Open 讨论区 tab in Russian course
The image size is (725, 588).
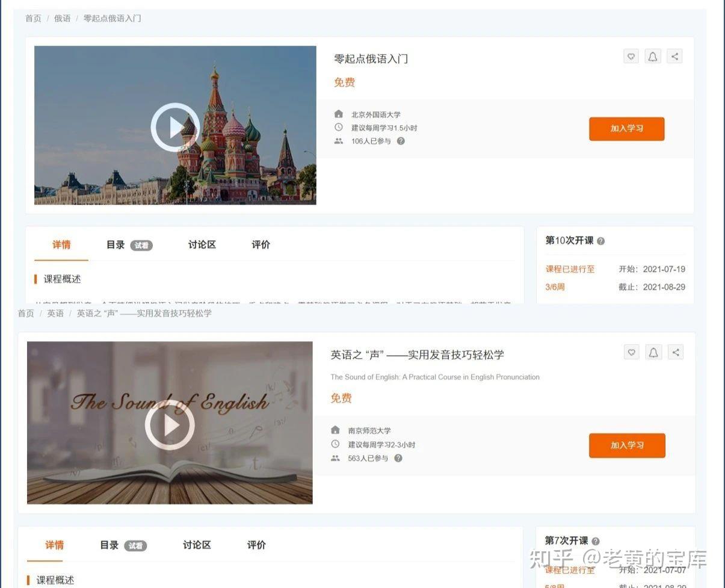[x=202, y=244]
